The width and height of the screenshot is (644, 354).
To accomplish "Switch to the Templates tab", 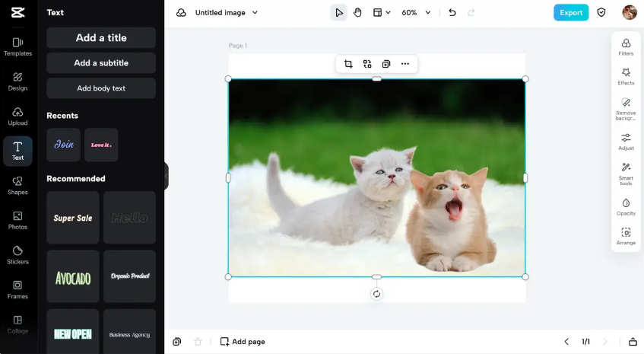I will click(x=17, y=46).
